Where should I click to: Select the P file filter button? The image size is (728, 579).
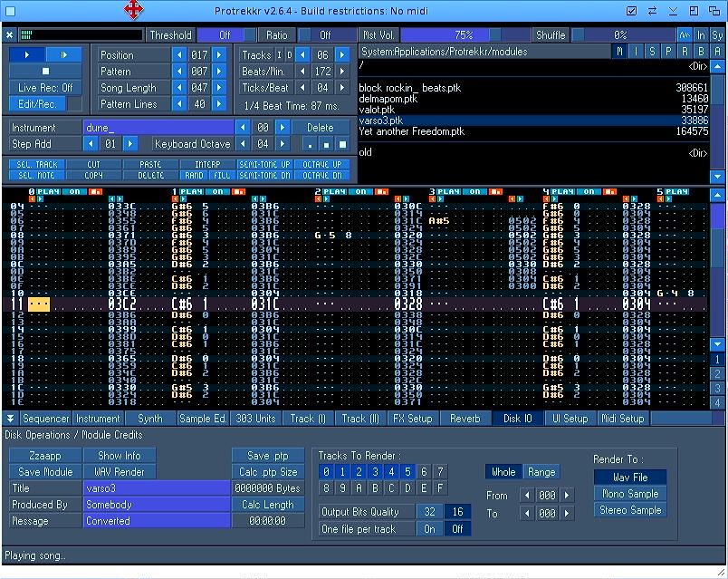tap(668, 52)
